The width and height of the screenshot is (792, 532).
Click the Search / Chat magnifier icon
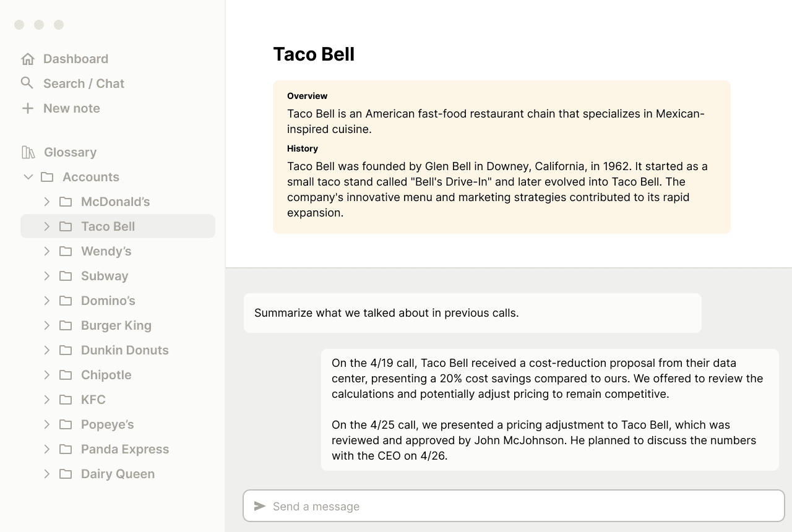[27, 83]
